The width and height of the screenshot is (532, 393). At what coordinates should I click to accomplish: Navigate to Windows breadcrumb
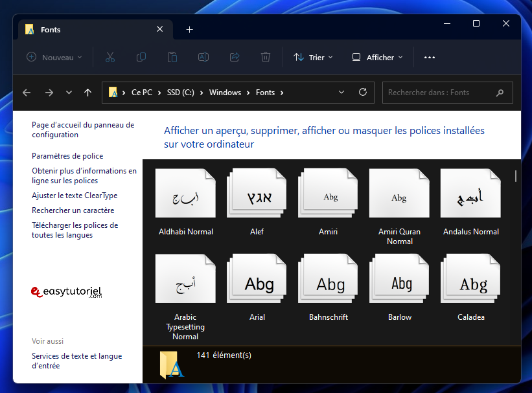click(x=225, y=93)
